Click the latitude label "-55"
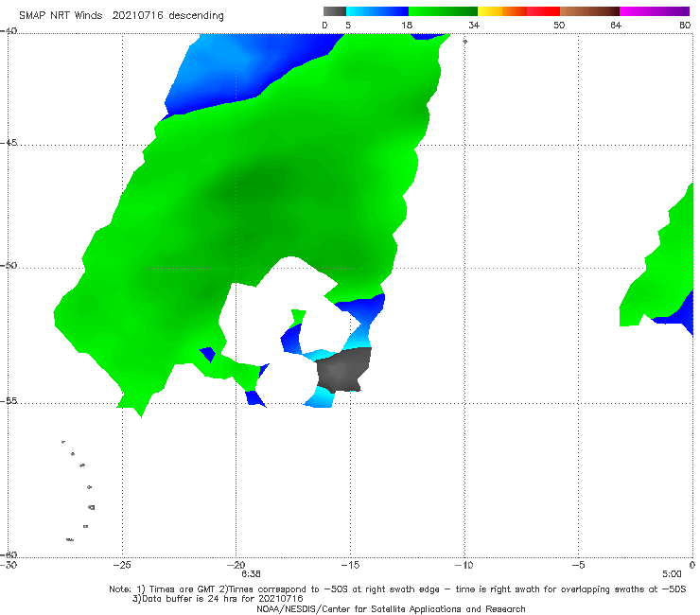 point(9,400)
